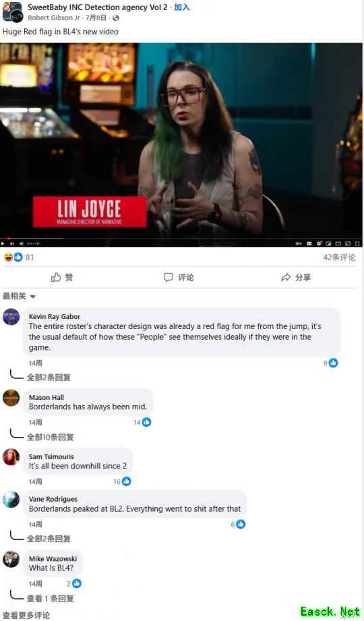Viewport: 364px width, 621px height.
Task: Play the video with the play control
Action: coord(3,243)
